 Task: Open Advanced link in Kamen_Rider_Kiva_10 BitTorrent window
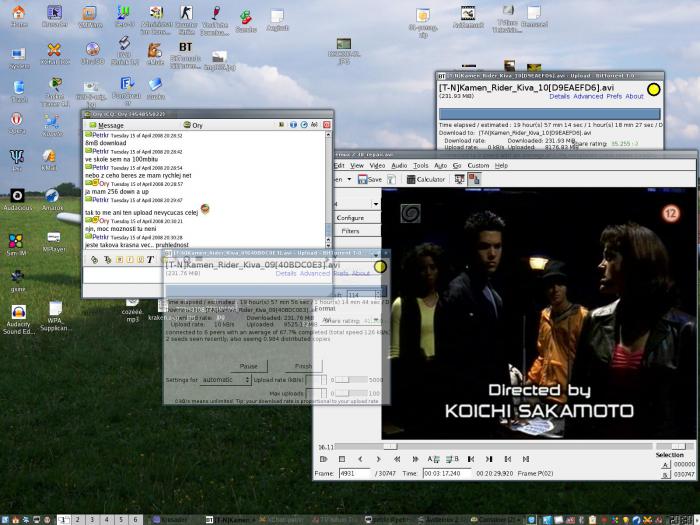(588, 96)
